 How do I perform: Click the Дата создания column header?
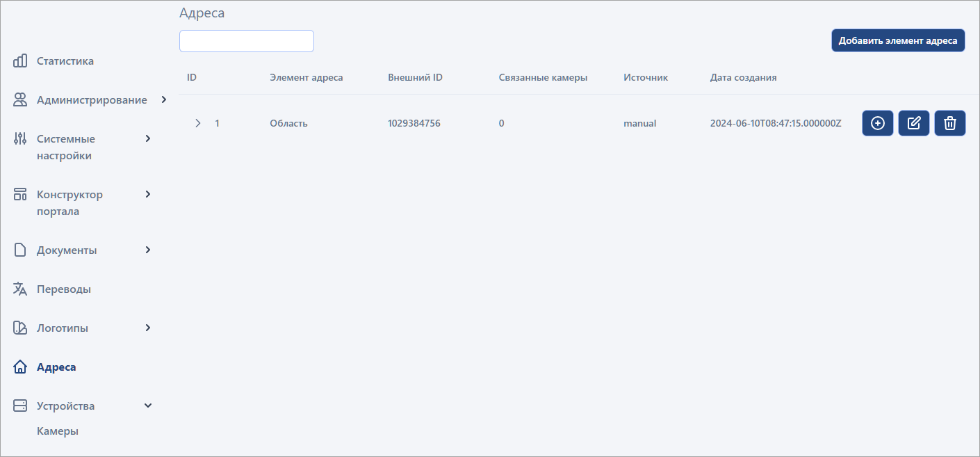pos(743,77)
